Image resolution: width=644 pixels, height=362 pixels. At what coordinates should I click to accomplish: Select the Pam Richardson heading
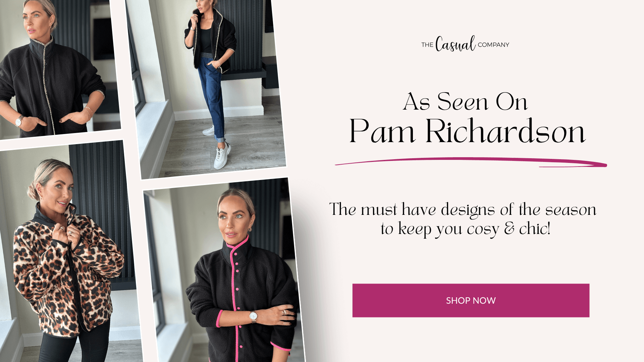[x=467, y=131]
